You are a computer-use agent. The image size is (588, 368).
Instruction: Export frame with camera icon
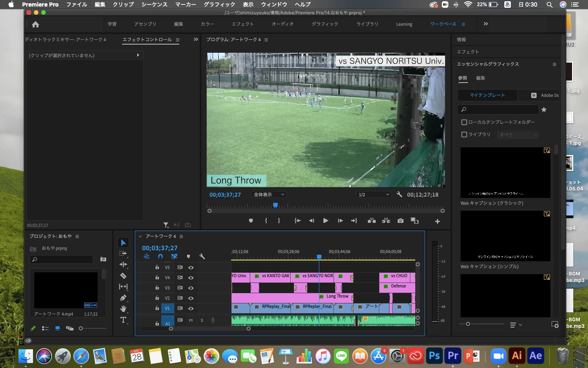click(x=401, y=221)
